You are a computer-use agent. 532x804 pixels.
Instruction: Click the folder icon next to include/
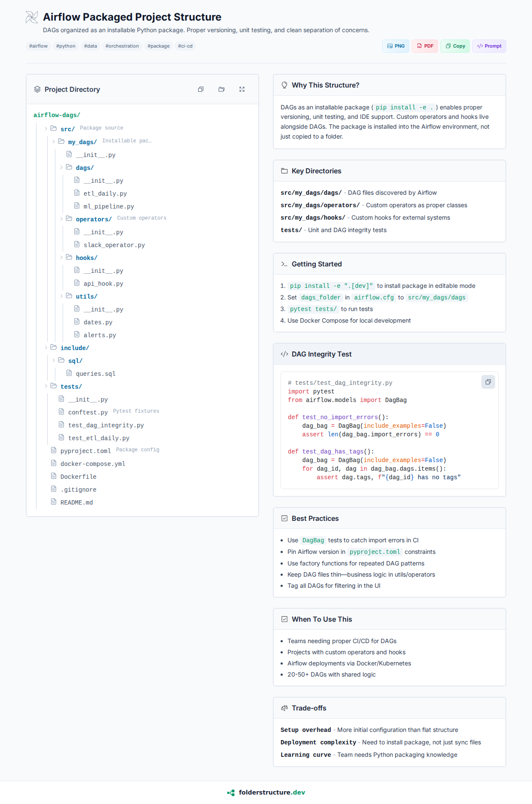click(x=54, y=348)
